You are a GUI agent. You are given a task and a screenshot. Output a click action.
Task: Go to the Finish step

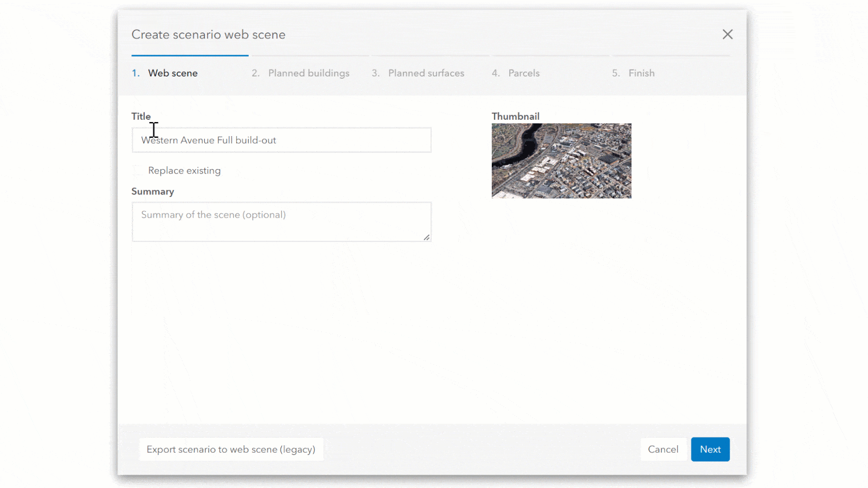pyautogui.click(x=642, y=73)
